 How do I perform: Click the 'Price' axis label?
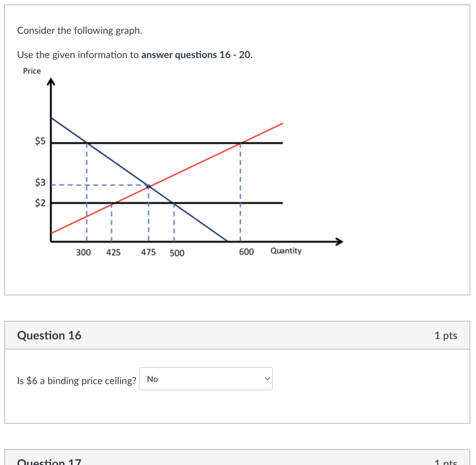pos(32,71)
